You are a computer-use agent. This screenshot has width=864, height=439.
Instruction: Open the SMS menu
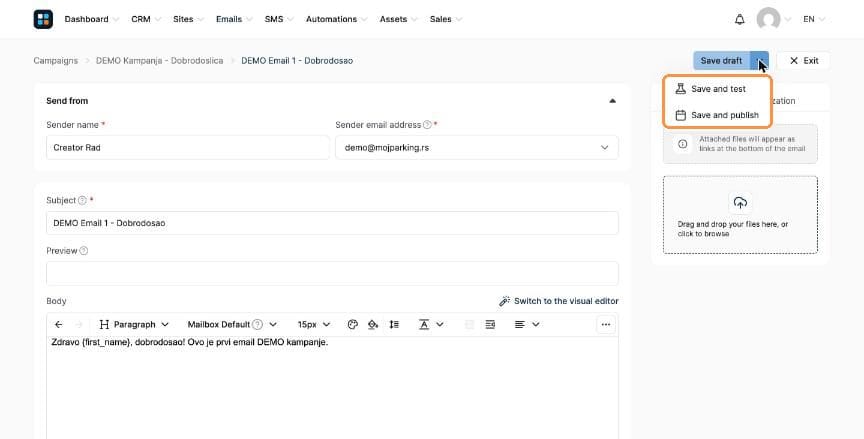(279, 19)
